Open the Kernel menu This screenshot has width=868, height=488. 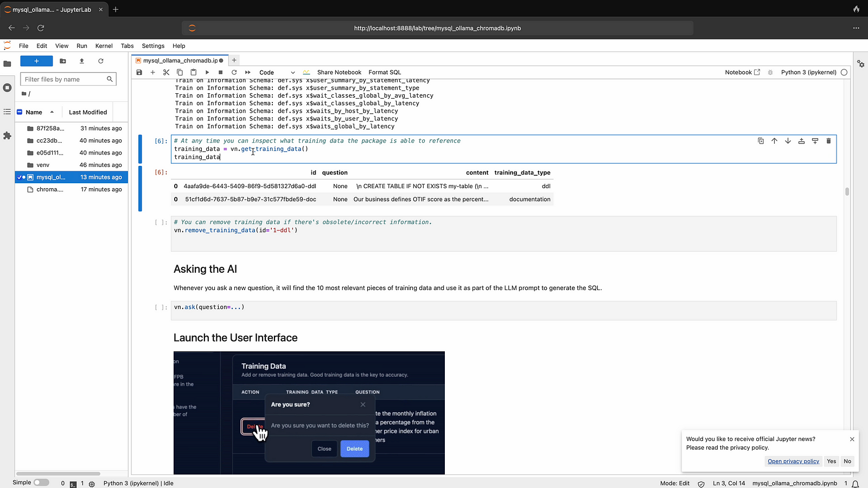104,46
